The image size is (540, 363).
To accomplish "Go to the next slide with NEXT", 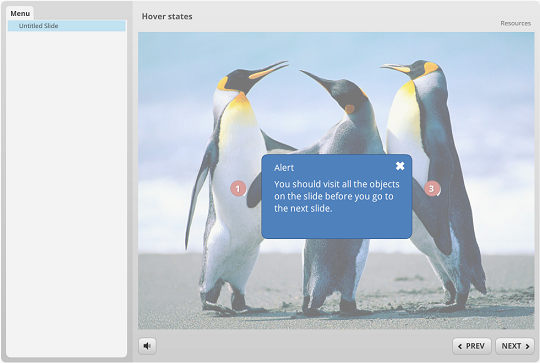I will [x=515, y=346].
